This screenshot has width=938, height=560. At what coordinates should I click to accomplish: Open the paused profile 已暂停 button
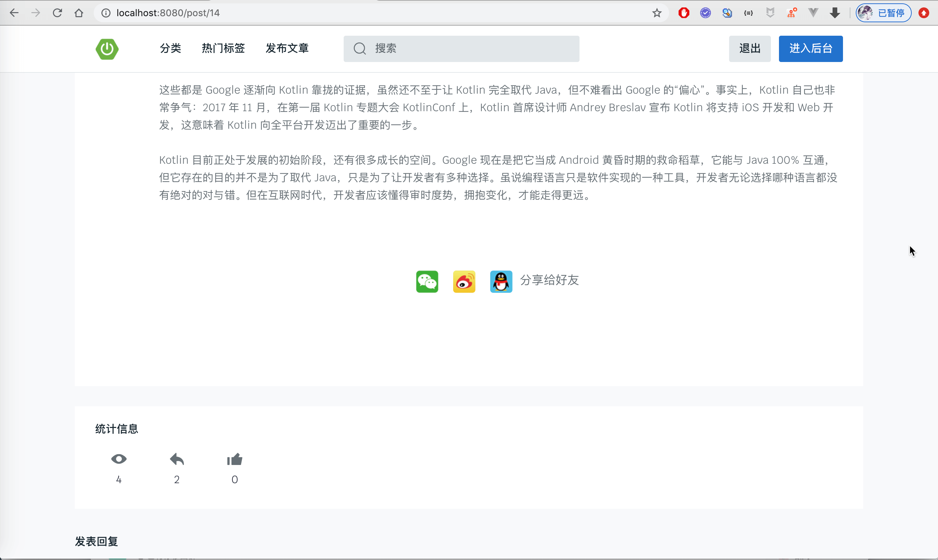click(883, 13)
